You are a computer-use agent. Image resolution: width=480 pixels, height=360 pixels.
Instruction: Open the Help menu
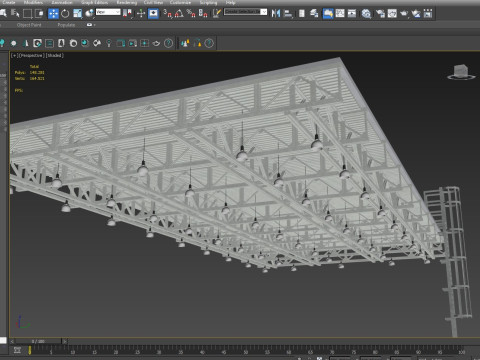(x=230, y=2)
